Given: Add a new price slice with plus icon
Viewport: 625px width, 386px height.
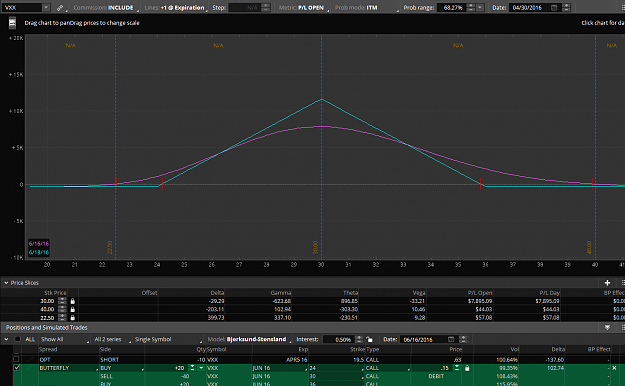Looking at the screenshot, I should 607,283.
